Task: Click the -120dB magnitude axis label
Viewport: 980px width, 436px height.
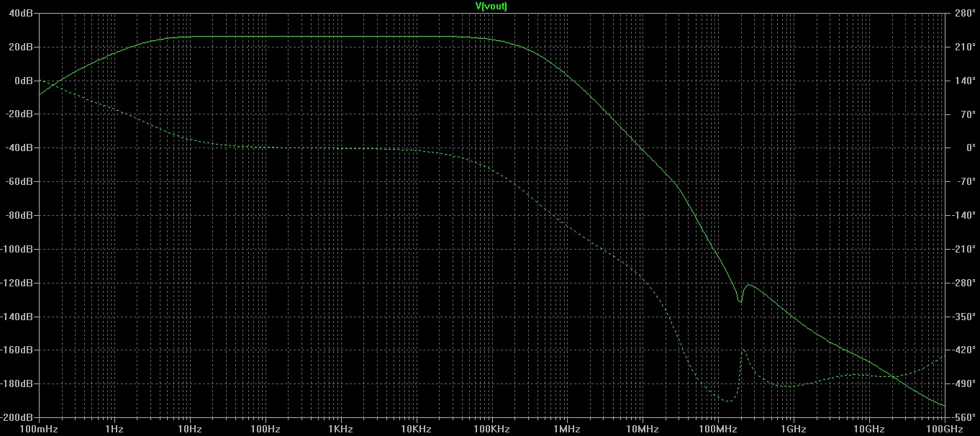Action: [x=18, y=283]
